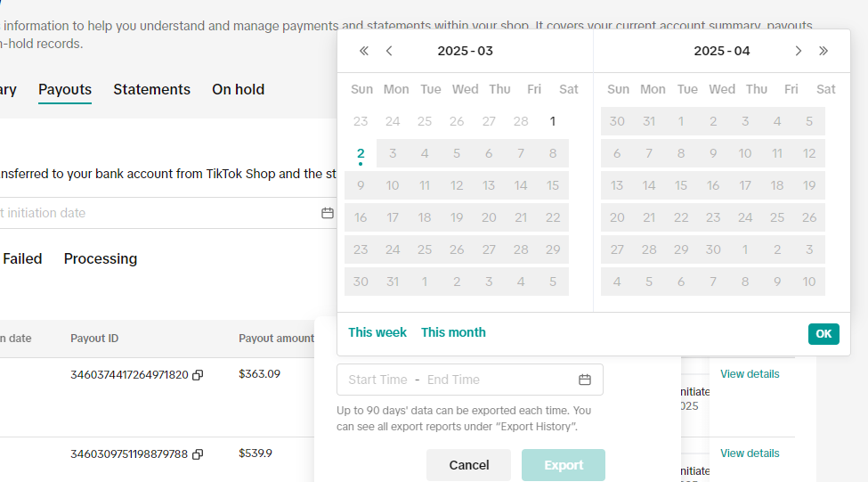Click the Start Time - End Time field

click(454, 380)
